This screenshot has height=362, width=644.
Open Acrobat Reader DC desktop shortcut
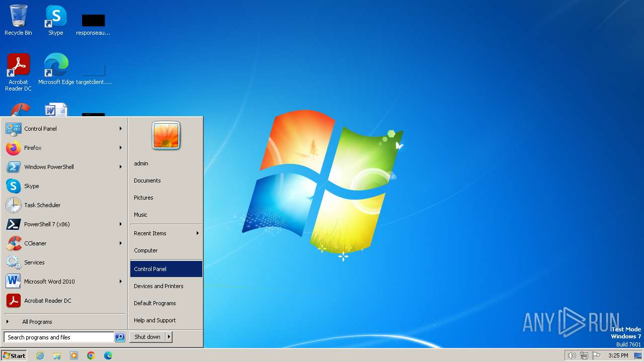pyautogui.click(x=18, y=72)
